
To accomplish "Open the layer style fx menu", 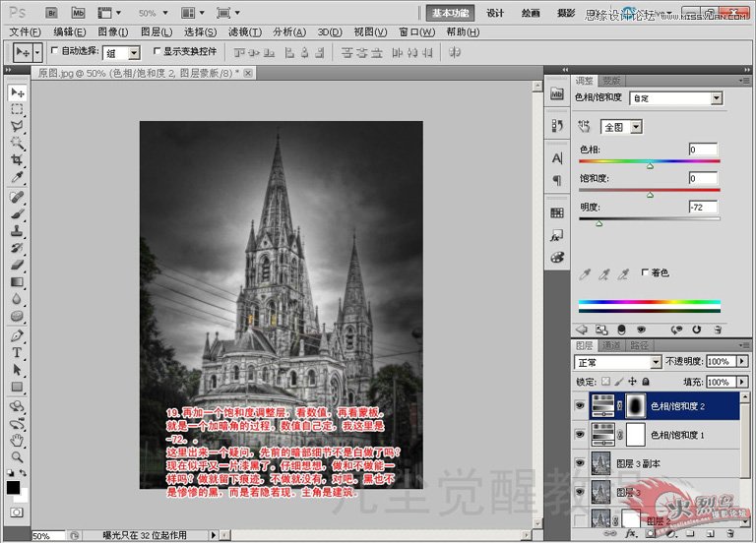I will (x=630, y=533).
